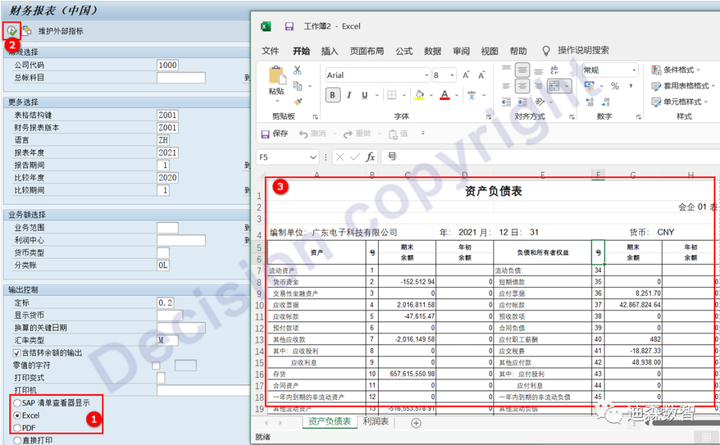Toggle Italic formatting
Image resolution: width=720 pixels, height=445 pixels.
pos(349,95)
